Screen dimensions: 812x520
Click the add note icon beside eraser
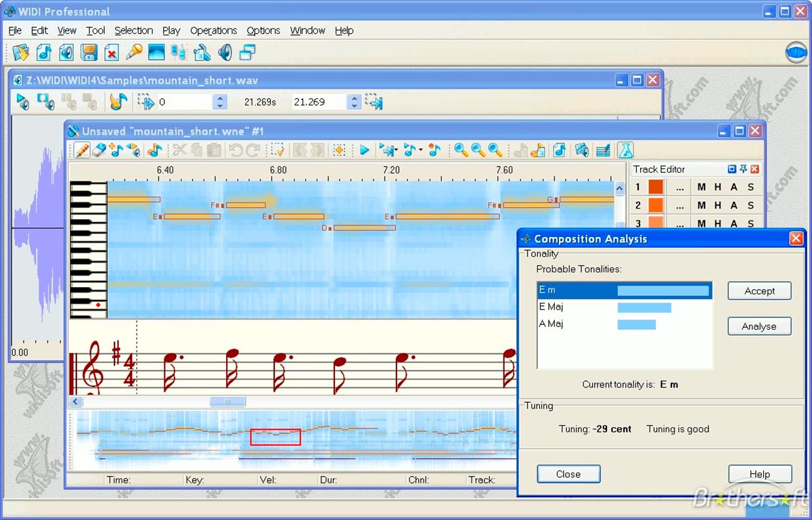[116, 150]
